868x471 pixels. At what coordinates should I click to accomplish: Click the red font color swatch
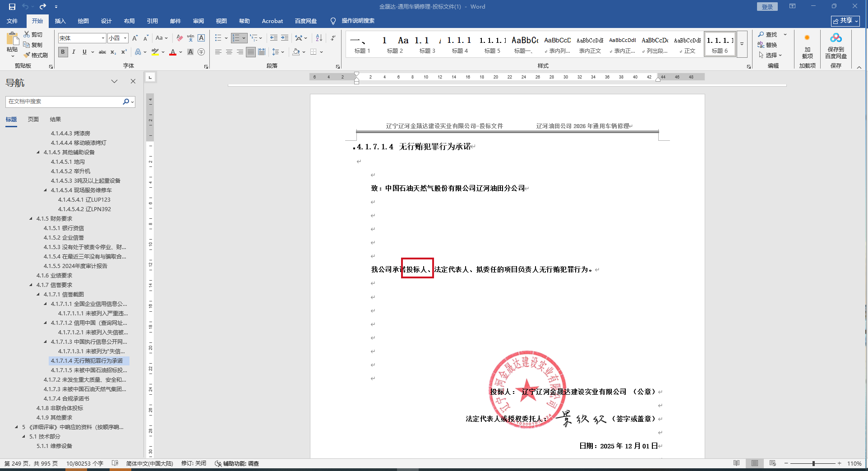[x=173, y=52]
